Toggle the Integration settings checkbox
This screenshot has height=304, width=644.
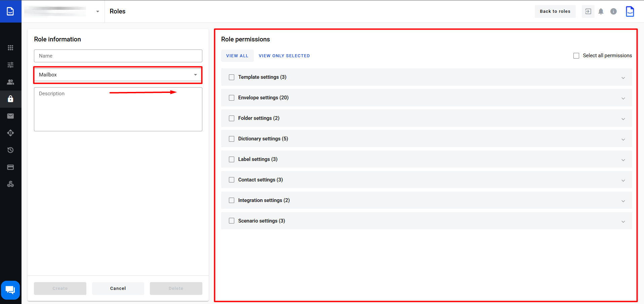tap(232, 201)
